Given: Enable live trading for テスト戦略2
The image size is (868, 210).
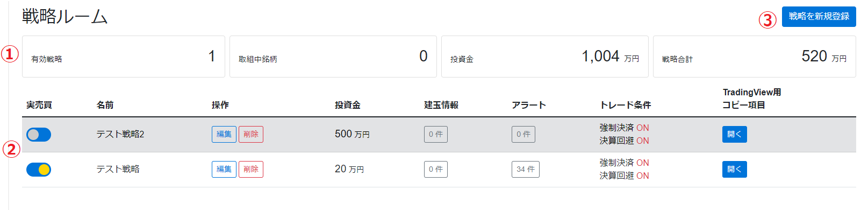Looking at the screenshot, I should [x=39, y=135].
